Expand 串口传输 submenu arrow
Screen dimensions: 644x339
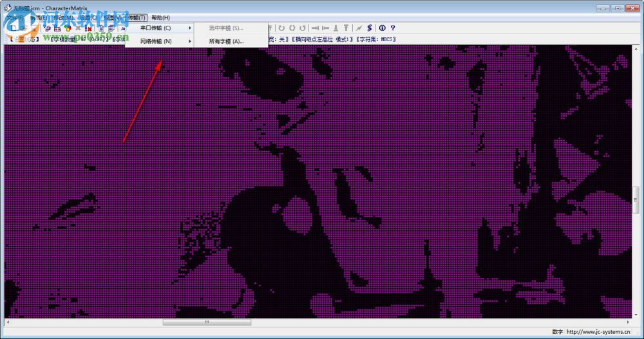click(x=190, y=28)
